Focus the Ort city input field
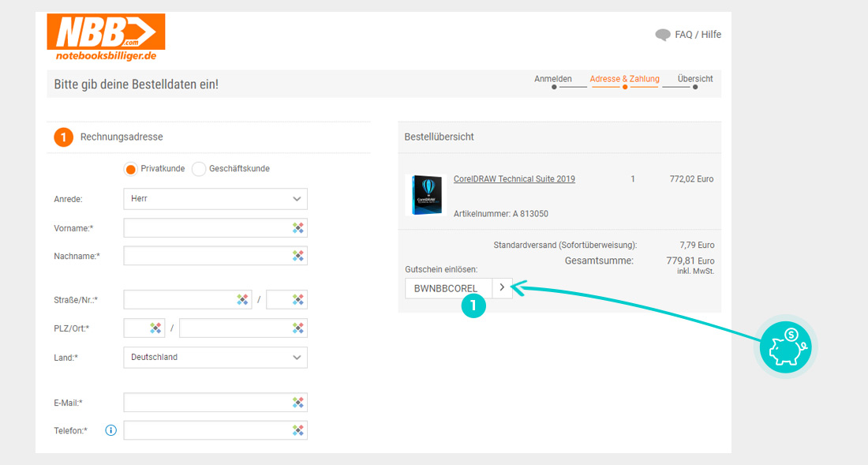This screenshot has width=868, height=465. coord(243,328)
